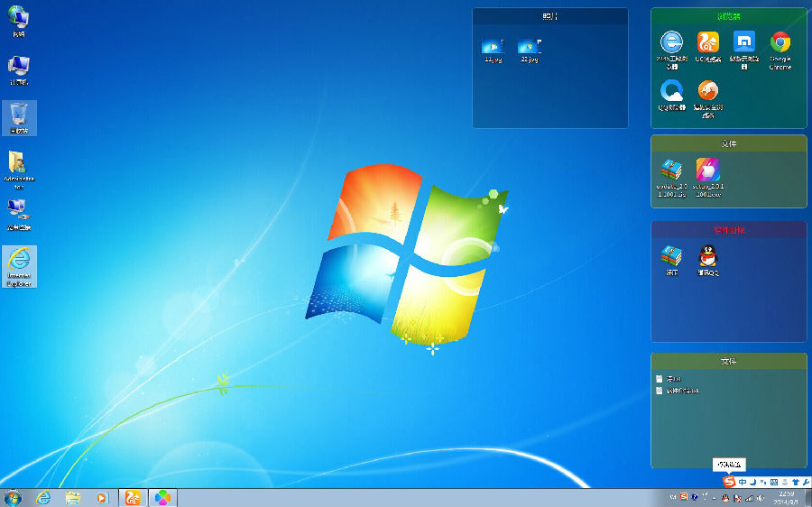Launch the 2345 browser in the browser fence
This screenshot has height=507, width=812.
[671, 50]
